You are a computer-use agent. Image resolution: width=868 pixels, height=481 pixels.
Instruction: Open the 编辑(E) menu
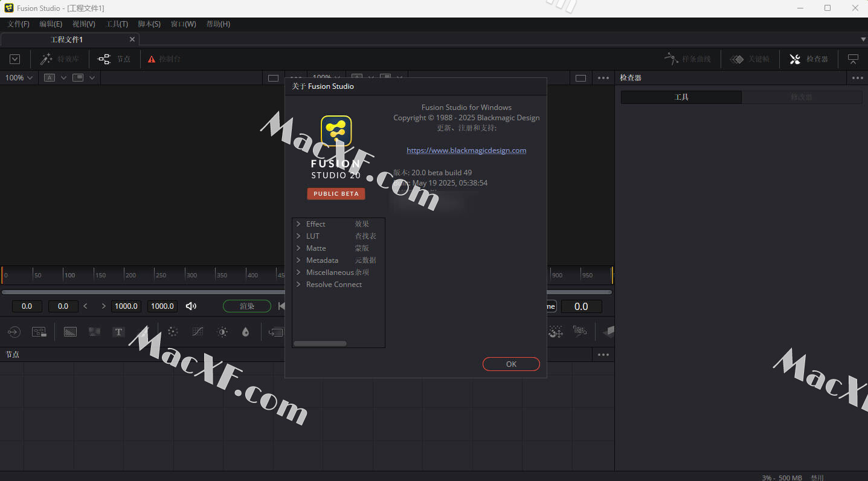click(x=51, y=24)
